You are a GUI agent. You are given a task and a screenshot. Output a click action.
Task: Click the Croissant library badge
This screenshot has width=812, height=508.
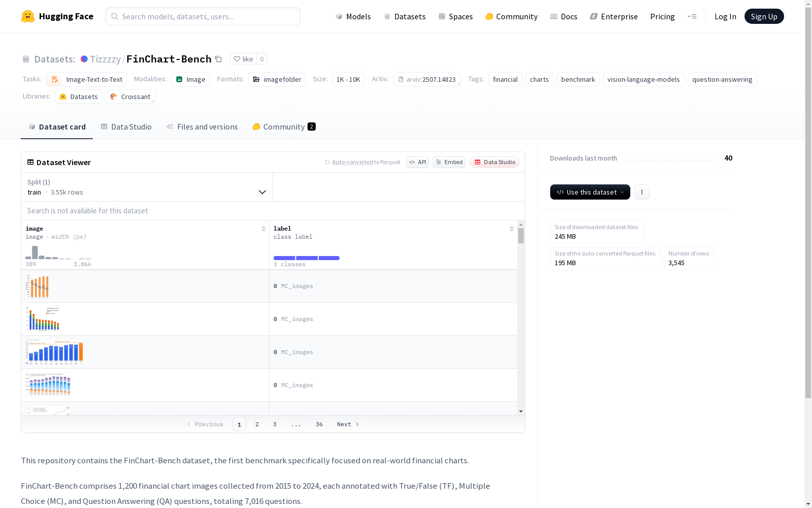[x=130, y=97]
